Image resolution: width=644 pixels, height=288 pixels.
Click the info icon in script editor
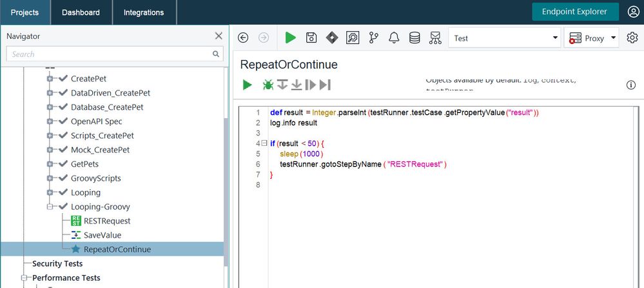tap(631, 85)
